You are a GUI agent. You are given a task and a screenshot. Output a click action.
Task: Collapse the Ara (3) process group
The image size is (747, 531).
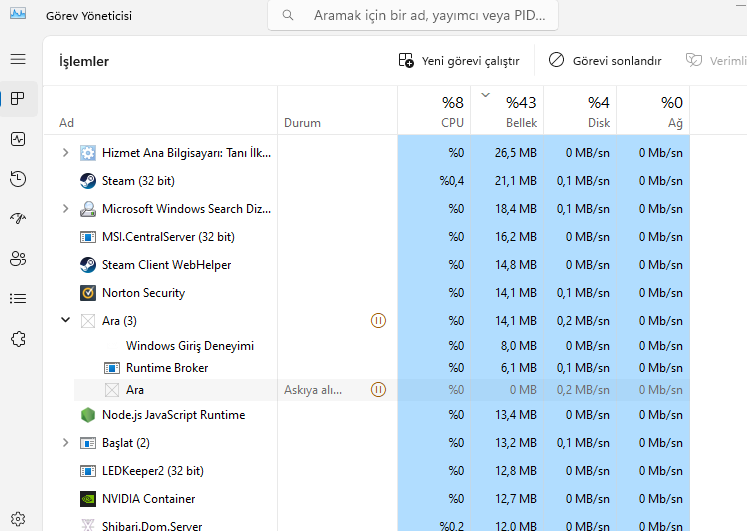[x=66, y=321]
